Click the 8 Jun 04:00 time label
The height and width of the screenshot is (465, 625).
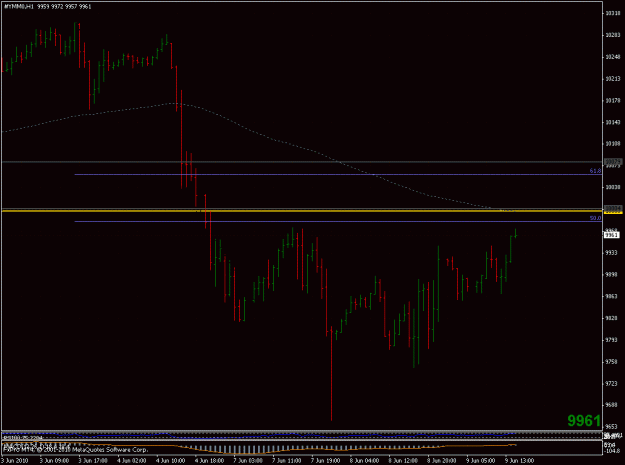[x=365, y=461]
